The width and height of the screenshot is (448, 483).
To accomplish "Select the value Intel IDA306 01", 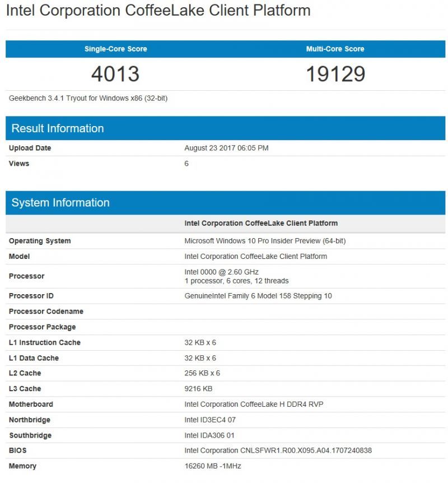I will [209, 435].
